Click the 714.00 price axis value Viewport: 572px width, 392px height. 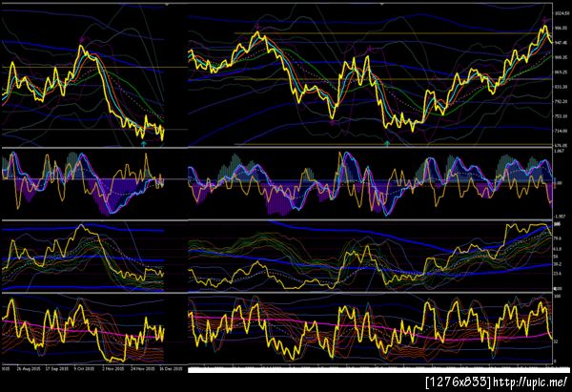tap(561, 131)
